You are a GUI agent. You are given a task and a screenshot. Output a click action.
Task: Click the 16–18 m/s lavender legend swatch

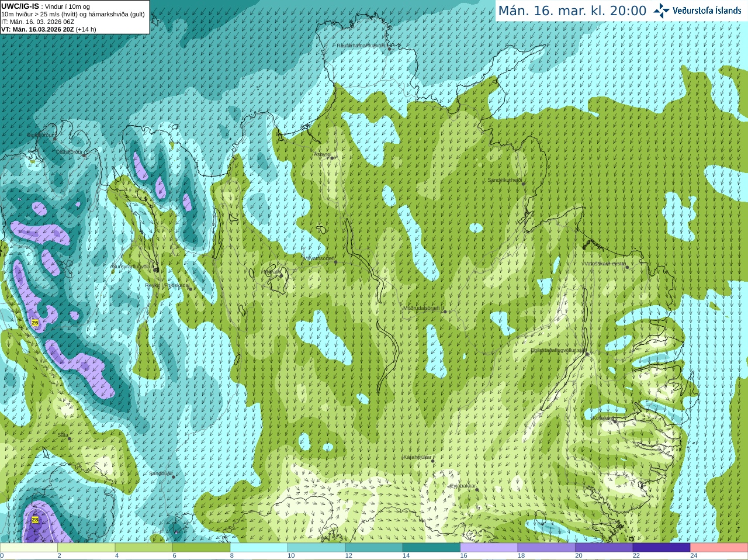click(489, 548)
